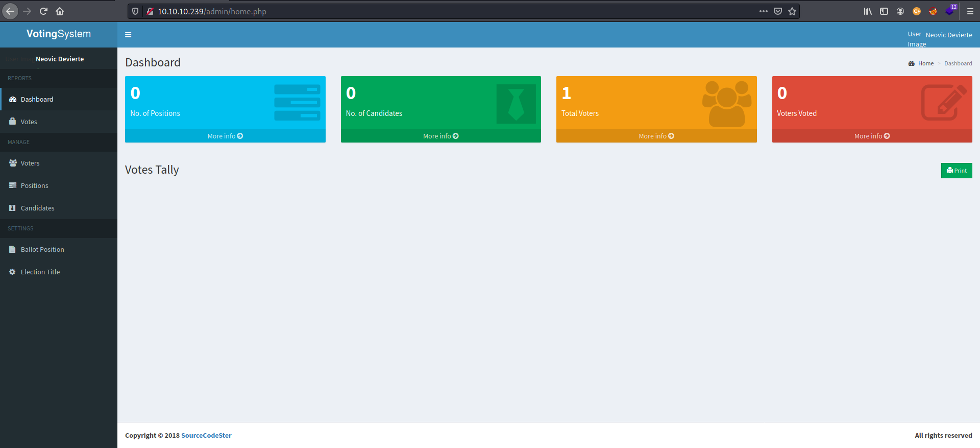Screen dimensions: 980x448
Task: Click More info on Candidates card
Action: [440, 136]
